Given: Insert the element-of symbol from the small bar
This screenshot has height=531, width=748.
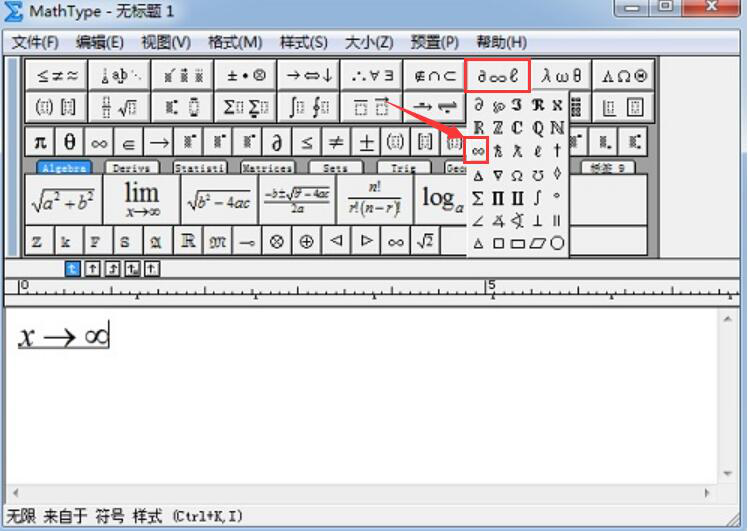Looking at the screenshot, I should [128, 142].
